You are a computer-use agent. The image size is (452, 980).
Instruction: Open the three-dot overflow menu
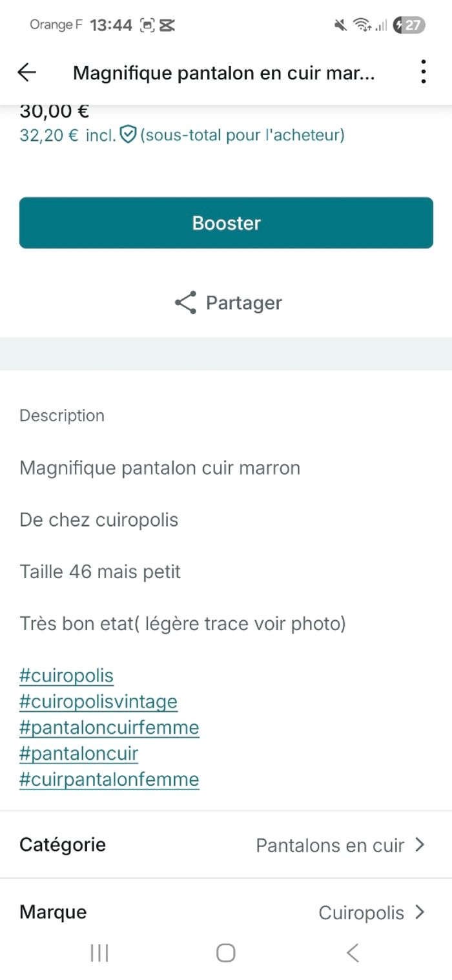coord(423,72)
